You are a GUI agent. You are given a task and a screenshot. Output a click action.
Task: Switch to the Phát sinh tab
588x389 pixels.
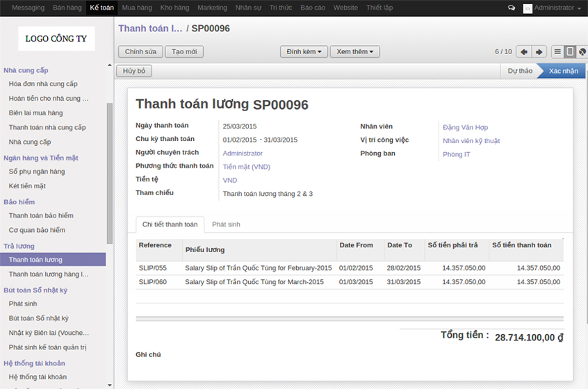(226, 224)
